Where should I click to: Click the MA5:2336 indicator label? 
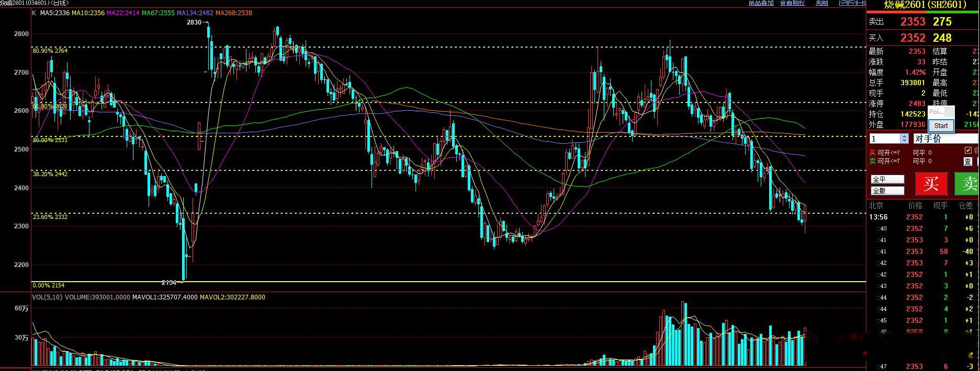tap(54, 13)
